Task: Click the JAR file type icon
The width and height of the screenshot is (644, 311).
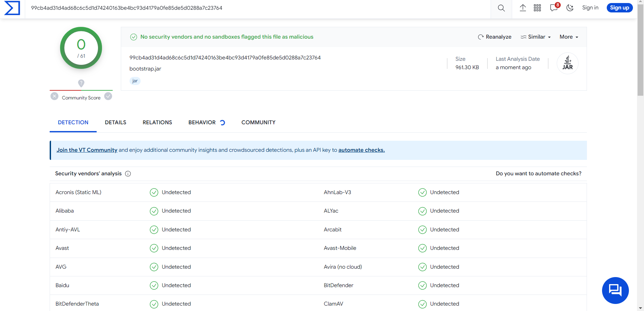Action: click(x=567, y=63)
